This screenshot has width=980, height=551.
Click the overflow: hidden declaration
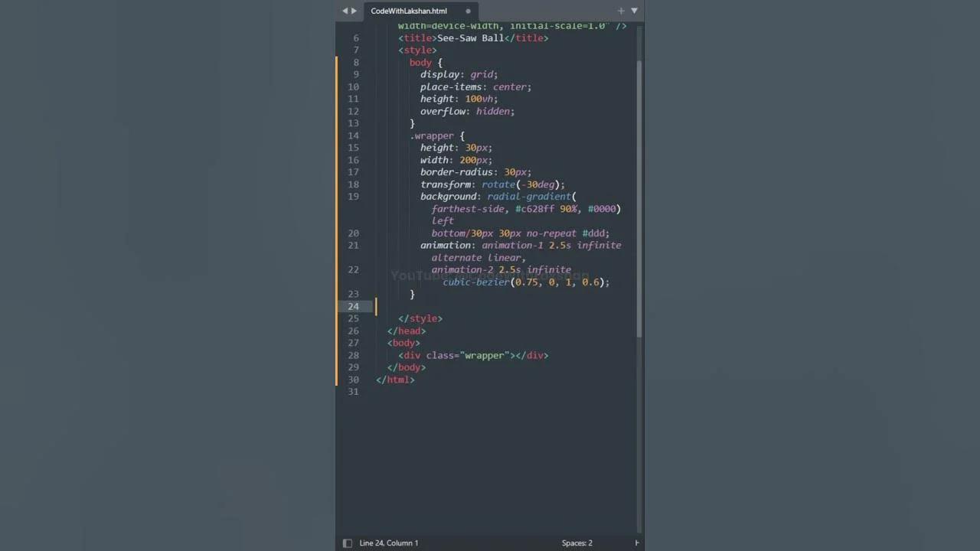tap(466, 111)
